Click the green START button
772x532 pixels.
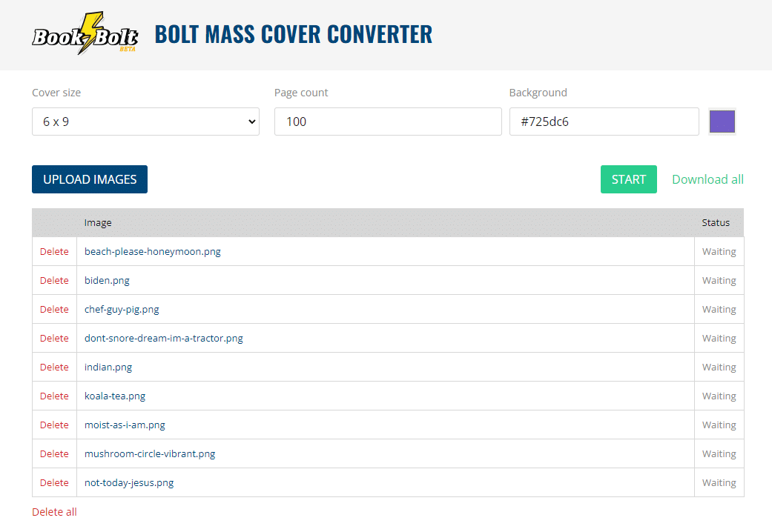point(629,179)
